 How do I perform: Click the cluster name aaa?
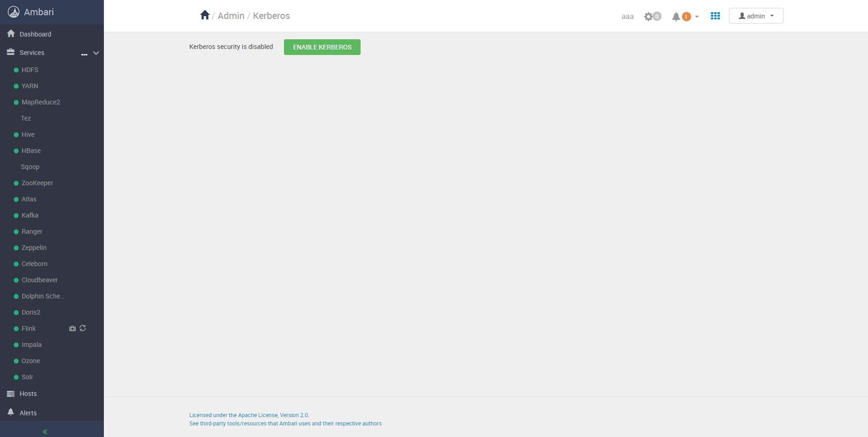(627, 17)
